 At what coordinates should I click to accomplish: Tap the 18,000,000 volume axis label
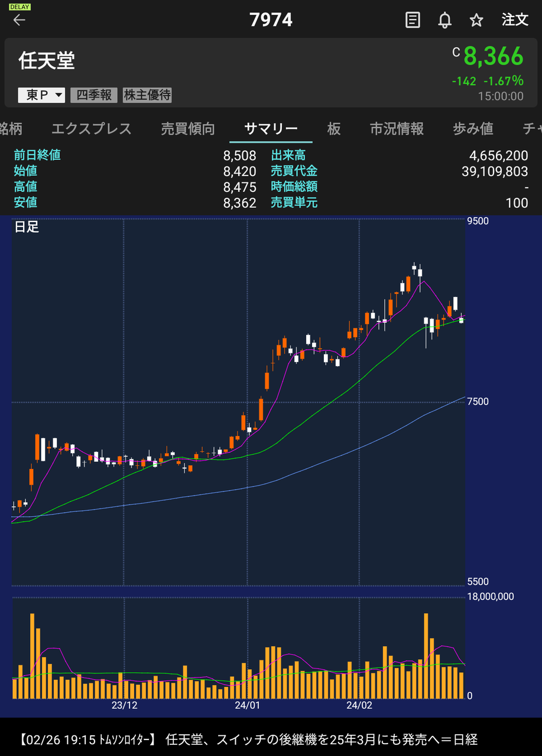click(x=491, y=597)
